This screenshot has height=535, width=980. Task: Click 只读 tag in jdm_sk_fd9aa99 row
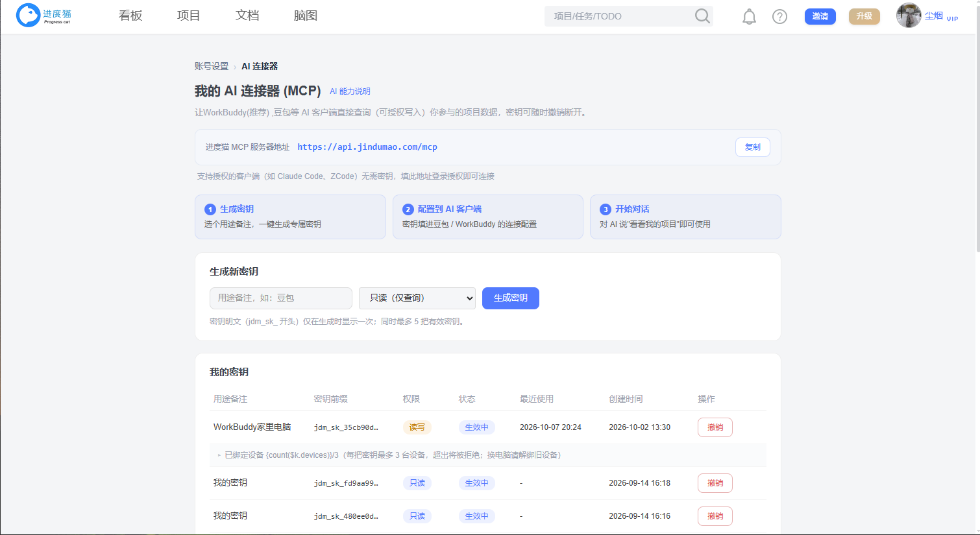[x=417, y=483]
